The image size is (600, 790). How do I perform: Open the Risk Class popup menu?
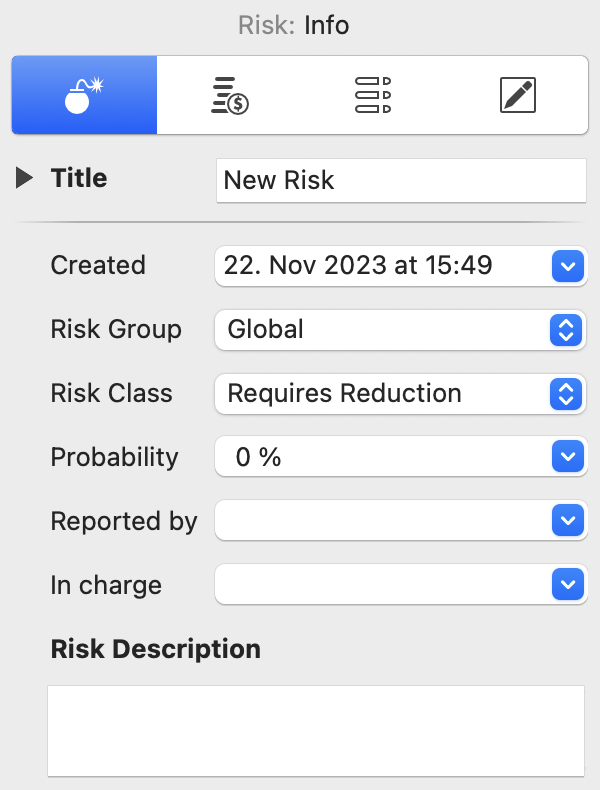click(380, 394)
